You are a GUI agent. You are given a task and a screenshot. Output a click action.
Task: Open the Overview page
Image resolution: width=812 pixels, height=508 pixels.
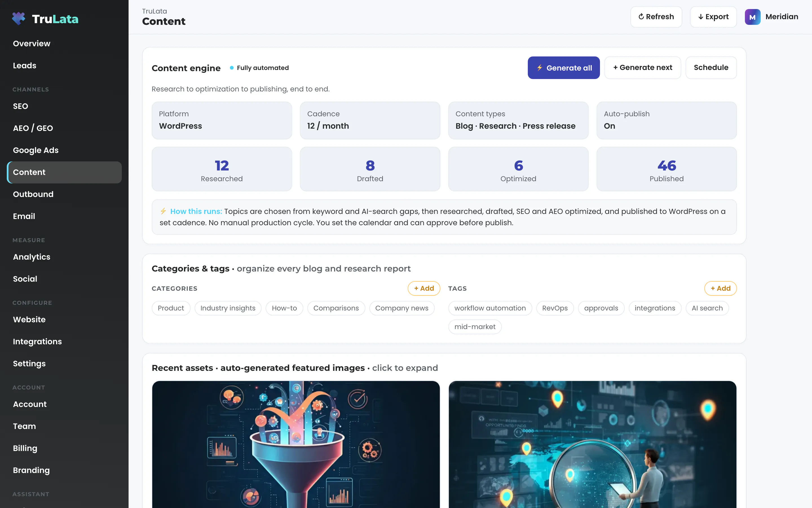tap(64, 43)
